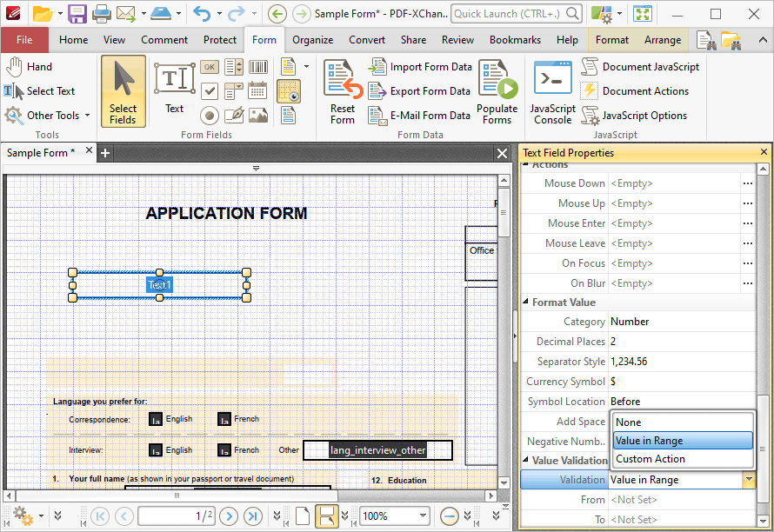Click the horizontal scrollbar thumb of the document
774x532 pixels.
pyautogui.click(x=177, y=495)
